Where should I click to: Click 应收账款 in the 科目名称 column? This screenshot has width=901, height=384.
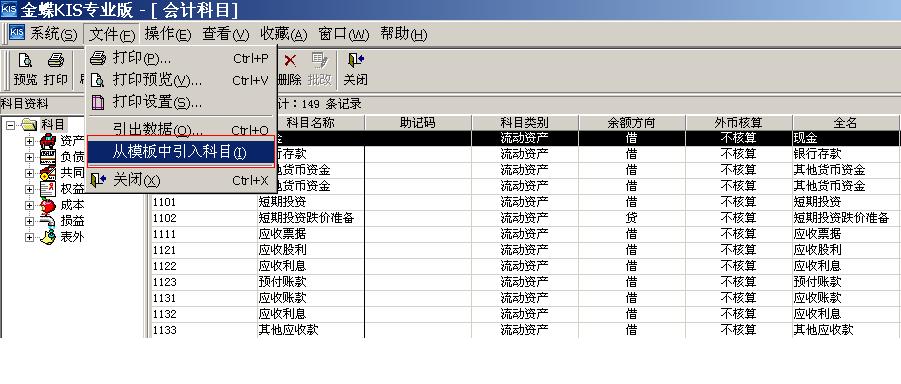282,298
